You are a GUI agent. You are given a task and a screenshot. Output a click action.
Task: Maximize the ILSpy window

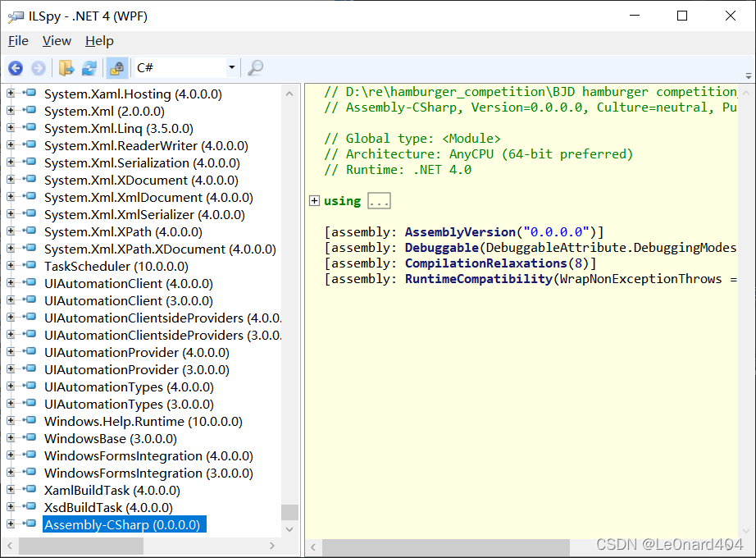pos(681,16)
